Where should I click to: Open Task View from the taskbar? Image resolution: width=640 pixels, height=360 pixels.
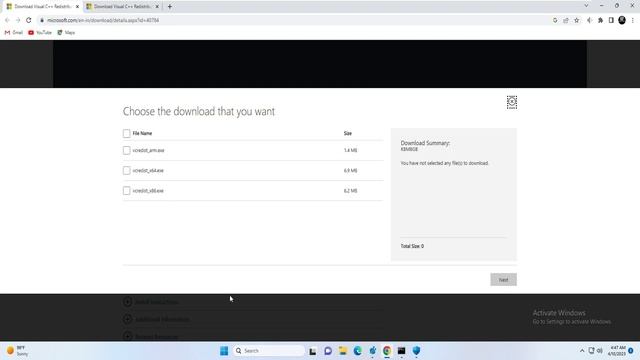[313, 351]
